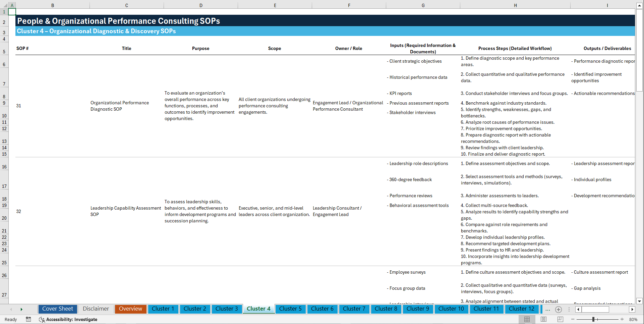Screen dimensions: 644x324
Task: Open Page Break Preview
Action: coord(560,319)
